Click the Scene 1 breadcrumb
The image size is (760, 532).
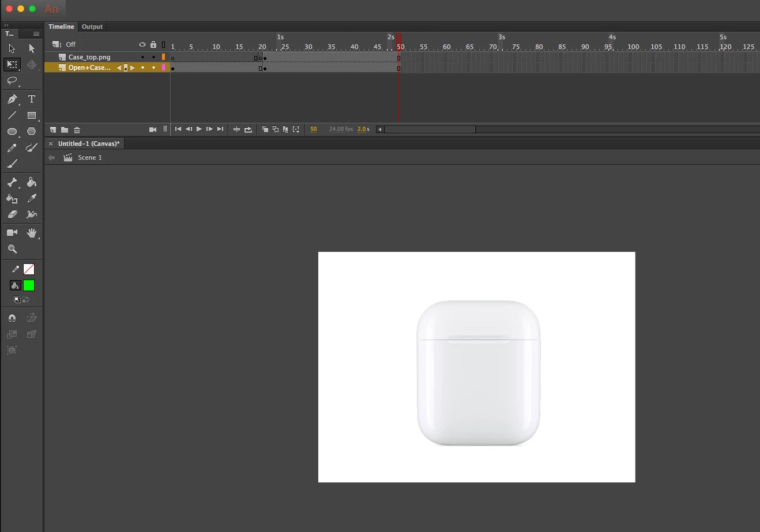coord(90,157)
